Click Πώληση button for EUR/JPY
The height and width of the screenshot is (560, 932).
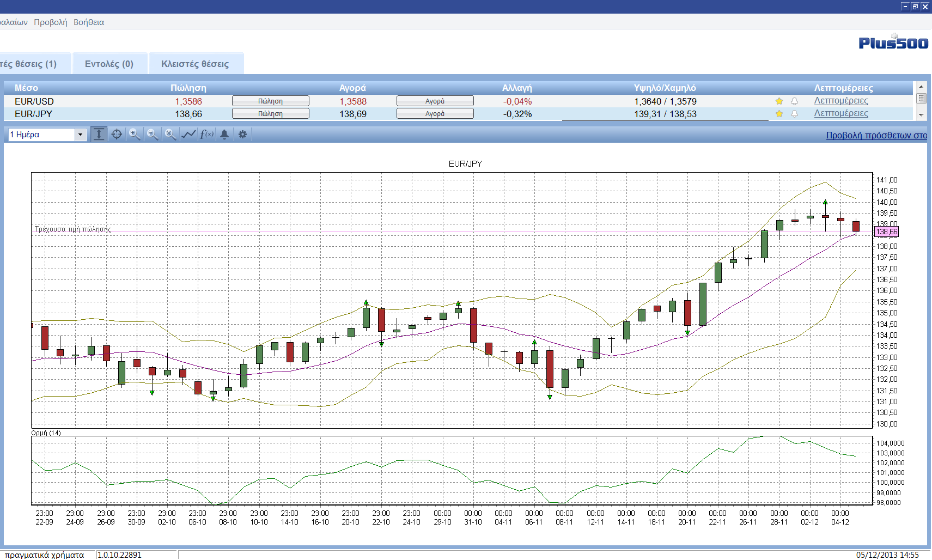pyautogui.click(x=271, y=114)
